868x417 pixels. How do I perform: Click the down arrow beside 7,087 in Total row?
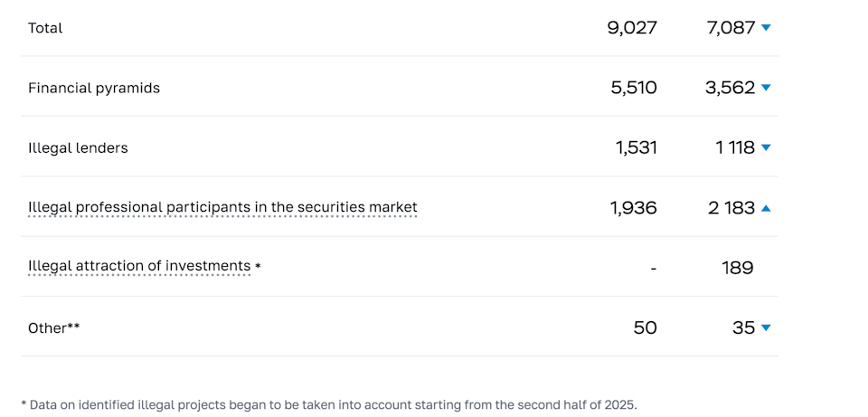(x=766, y=28)
